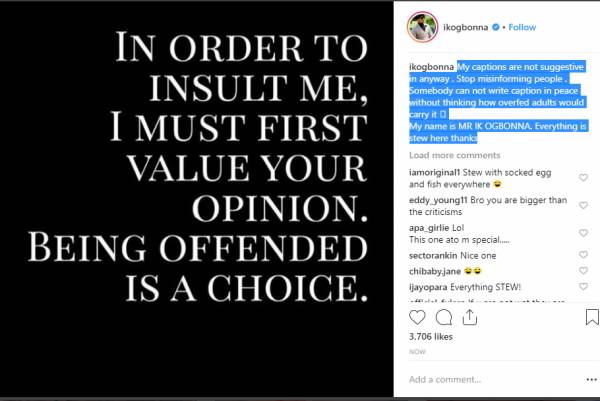600x401 pixels.
Task: Heart ijayopara's "Everything STEW!" comment
Action: click(583, 287)
